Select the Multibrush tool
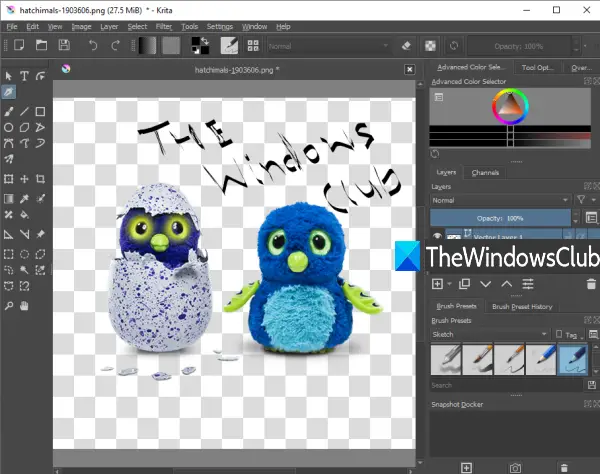Viewport: 600px width, 474px height. [x=8, y=159]
